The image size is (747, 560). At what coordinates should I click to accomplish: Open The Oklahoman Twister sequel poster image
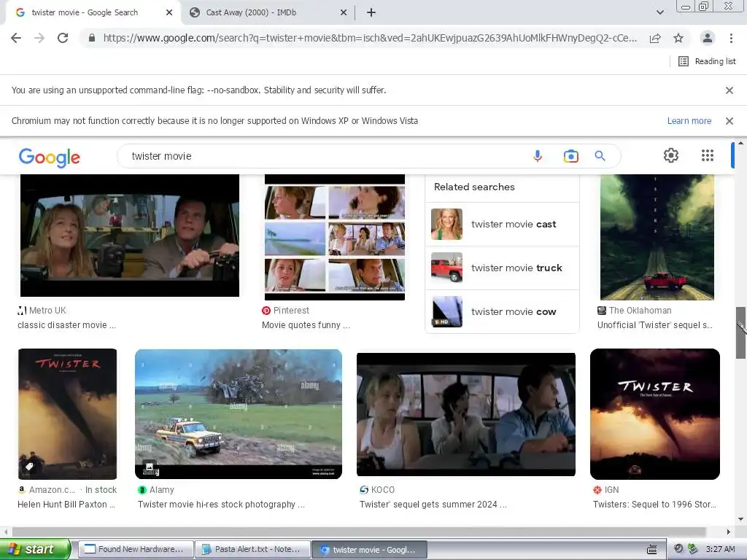[x=657, y=237]
